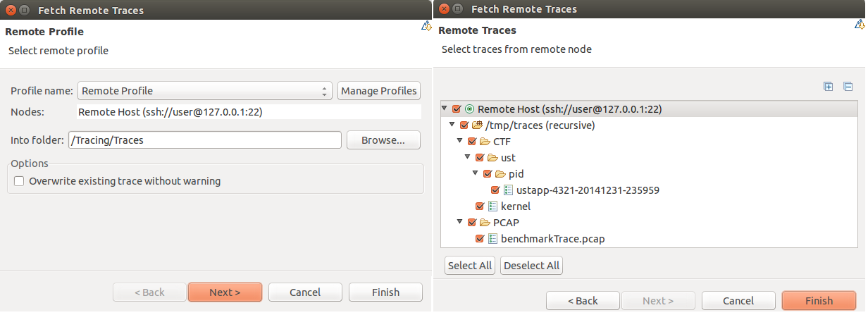This screenshot has width=868, height=315.
Task: Click the Nodes field showing Remote Host
Action: tap(249, 112)
